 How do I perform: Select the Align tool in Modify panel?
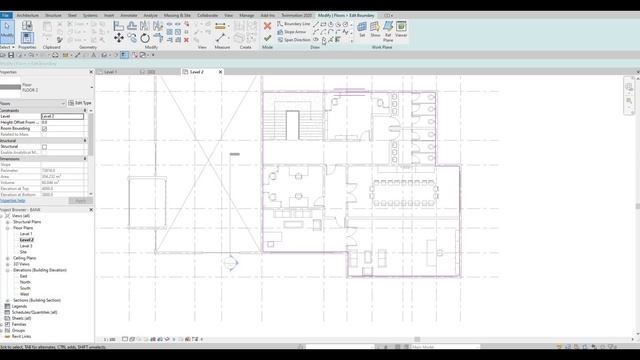(119, 26)
